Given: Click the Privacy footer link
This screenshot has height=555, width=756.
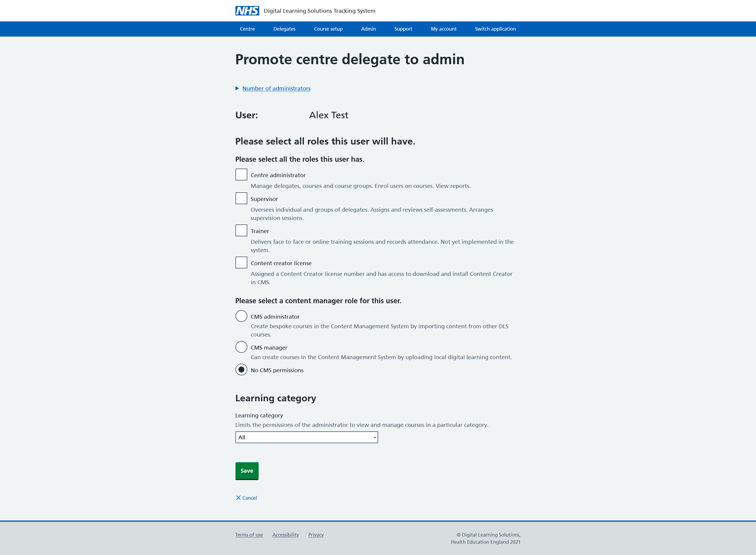Looking at the screenshot, I should (x=316, y=535).
